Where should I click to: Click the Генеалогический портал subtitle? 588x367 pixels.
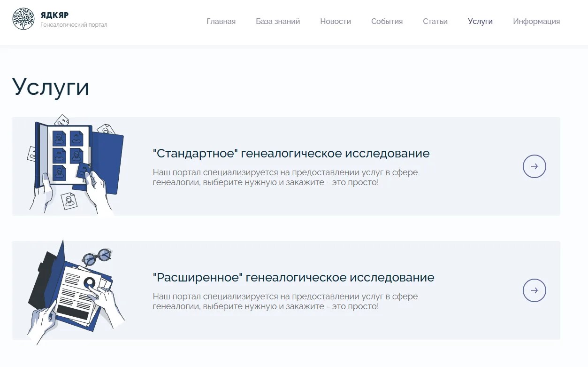74,25
